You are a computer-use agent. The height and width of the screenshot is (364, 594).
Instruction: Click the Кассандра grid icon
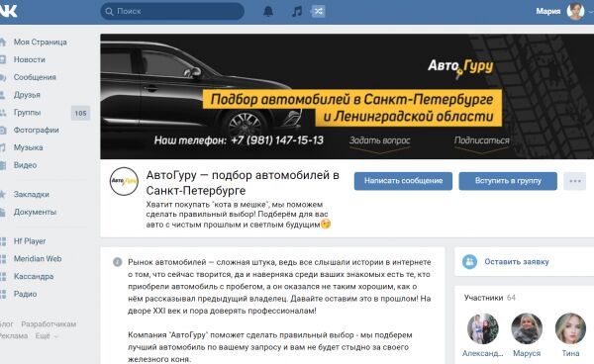[x=3, y=277]
